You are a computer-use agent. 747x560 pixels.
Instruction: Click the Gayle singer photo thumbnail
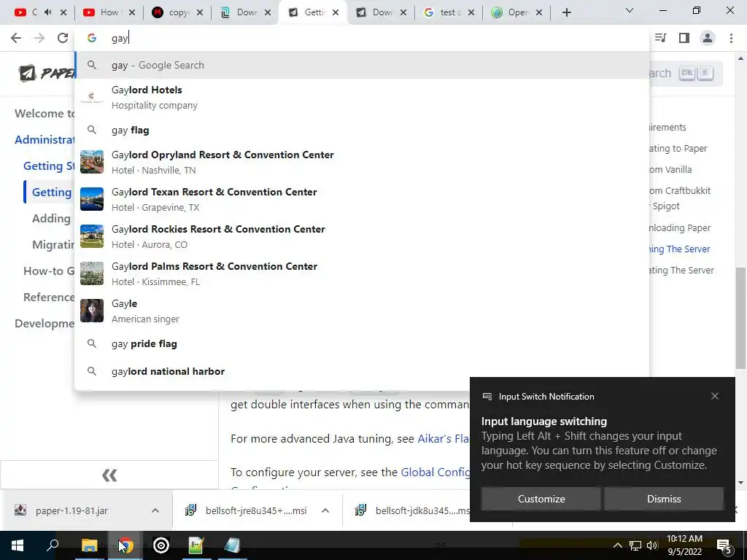pyautogui.click(x=92, y=311)
